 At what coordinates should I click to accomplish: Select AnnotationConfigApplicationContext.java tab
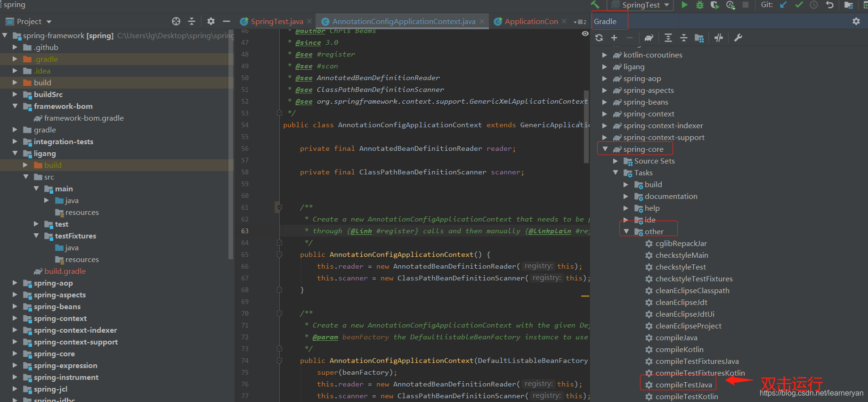tap(404, 21)
